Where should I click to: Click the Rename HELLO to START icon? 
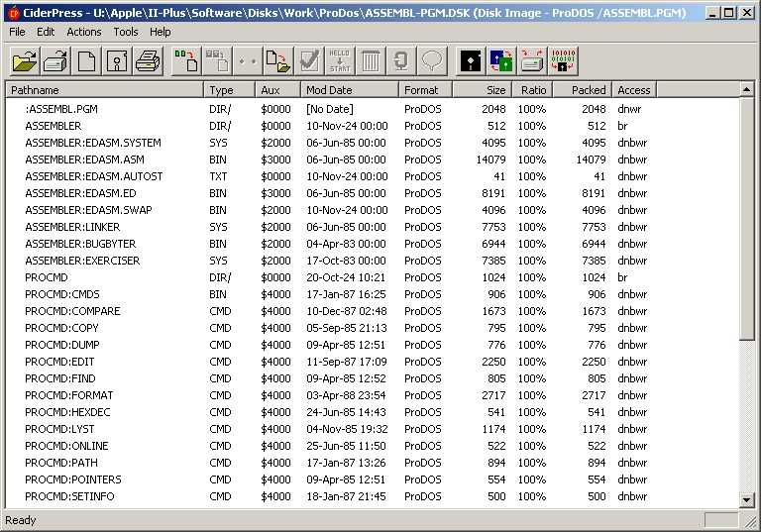tap(340, 61)
